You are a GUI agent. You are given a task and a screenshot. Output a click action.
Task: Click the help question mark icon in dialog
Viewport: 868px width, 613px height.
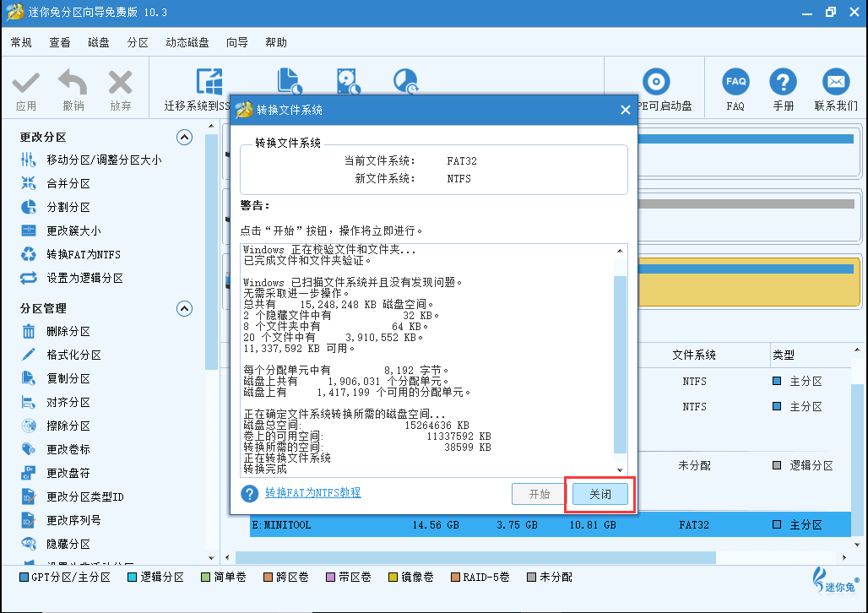pyautogui.click(x=250, y=493)
